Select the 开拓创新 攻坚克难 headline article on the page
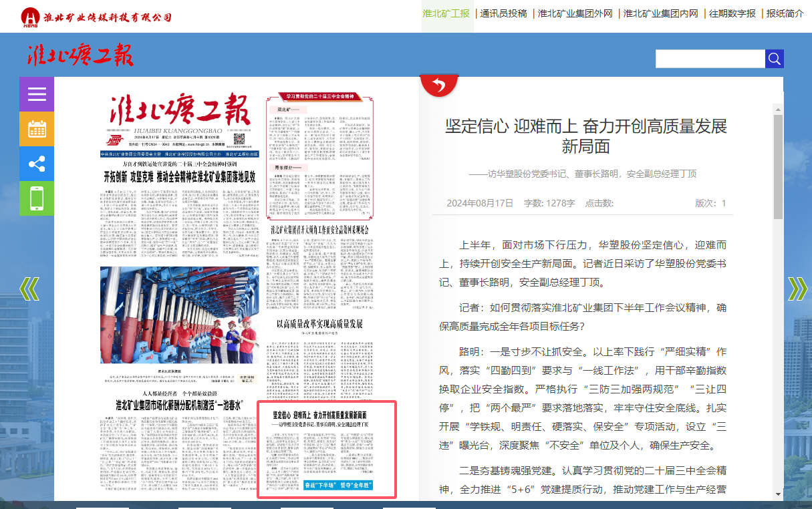The width and height of the screenshot is (812, 509). tap(179, 177)
